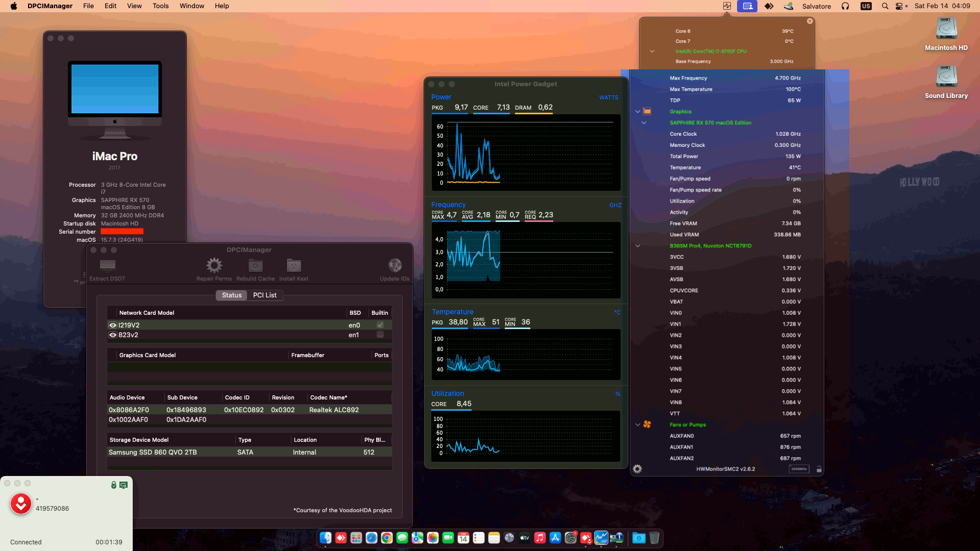Open Google Chrome from the Dock
The width and height of the screenshot is (980, 551).
386,538
